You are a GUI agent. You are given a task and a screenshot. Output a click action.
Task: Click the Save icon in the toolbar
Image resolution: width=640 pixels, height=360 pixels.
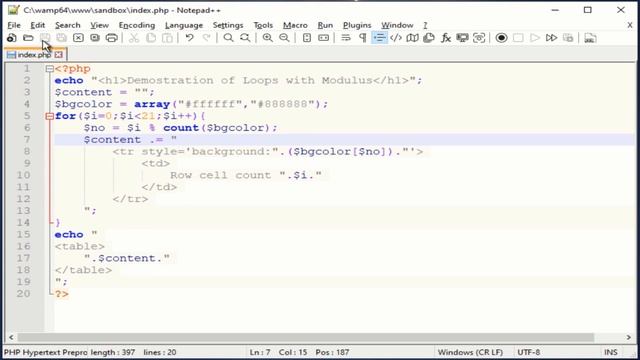45,38
